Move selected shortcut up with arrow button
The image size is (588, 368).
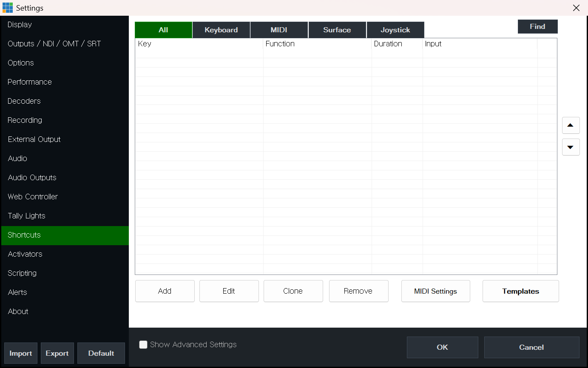coord(571,125)
